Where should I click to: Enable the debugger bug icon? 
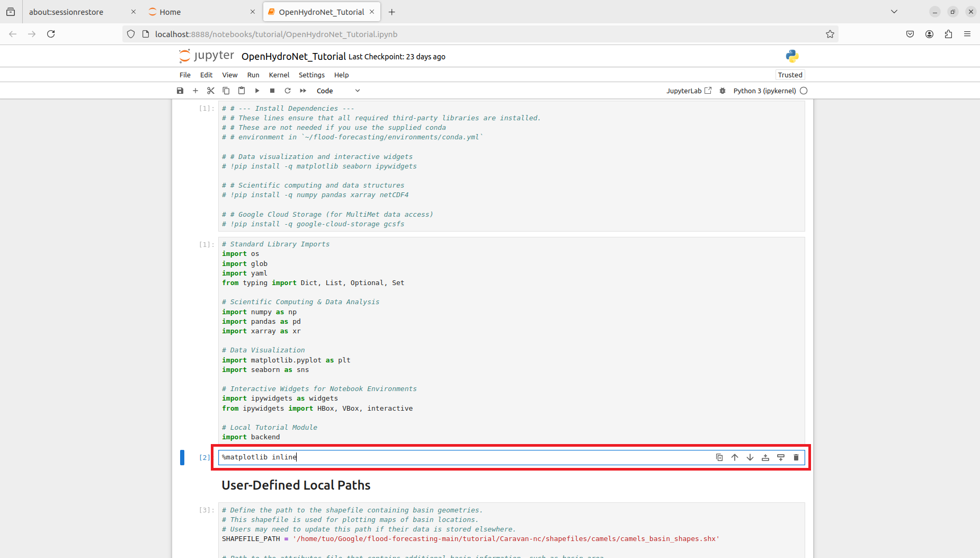pyautogui.click(x=723, y=91)
